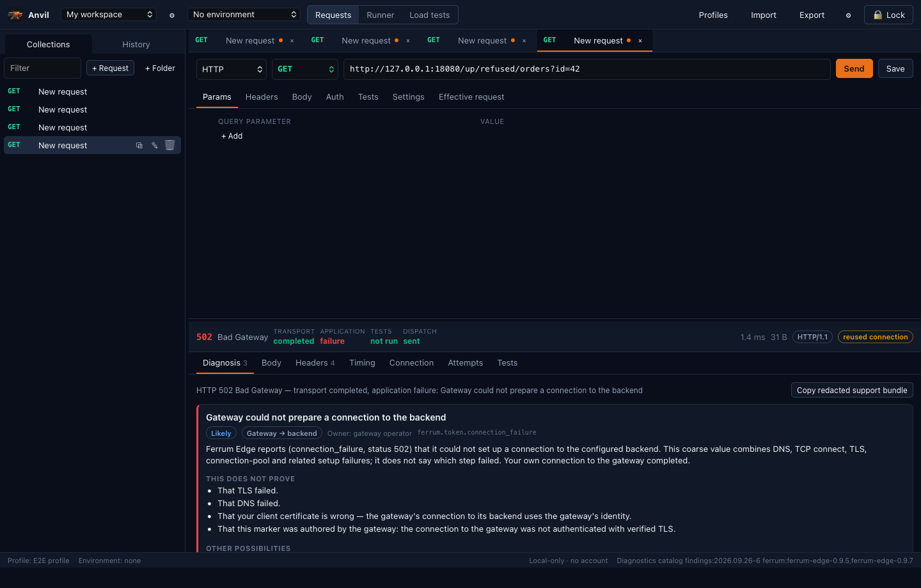Open the request Settings tab
This screenshot has height=588, width=921.
click(409, 97)
